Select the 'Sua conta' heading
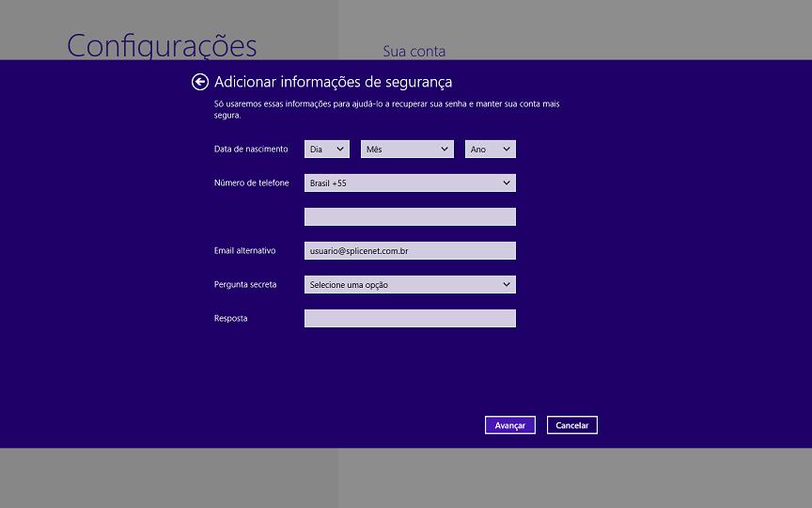The height and width of the screenshot is (508, 812). click(x=414, y=51)
